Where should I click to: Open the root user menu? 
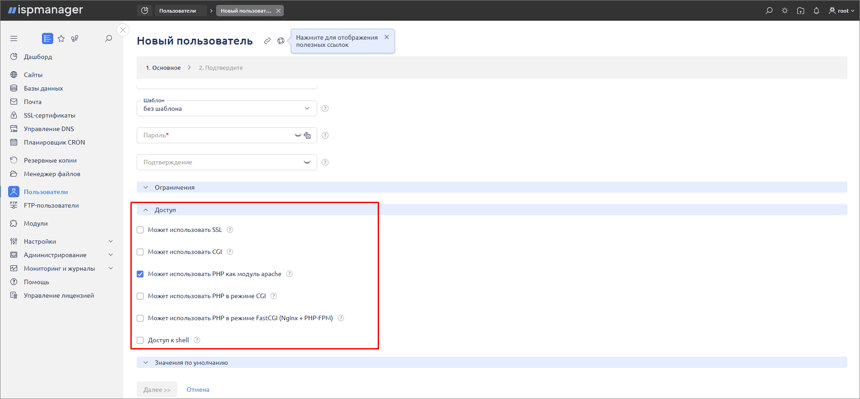pyautogui.click(x=842, y=10)
